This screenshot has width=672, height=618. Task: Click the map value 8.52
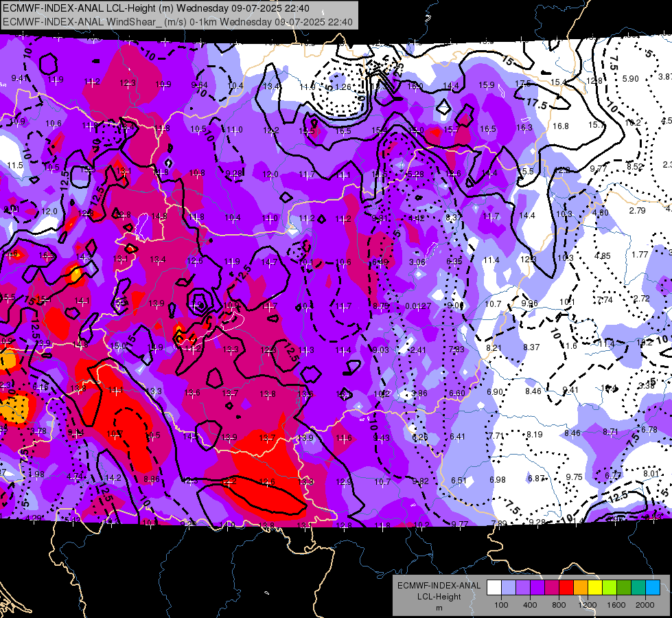[635, 166]
